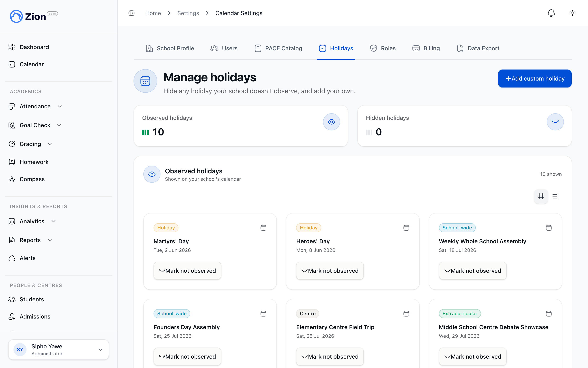Viewport: 588px width, 368px height.
Task: Expand the Goal Check submenu
Action: tap(59, 125)
